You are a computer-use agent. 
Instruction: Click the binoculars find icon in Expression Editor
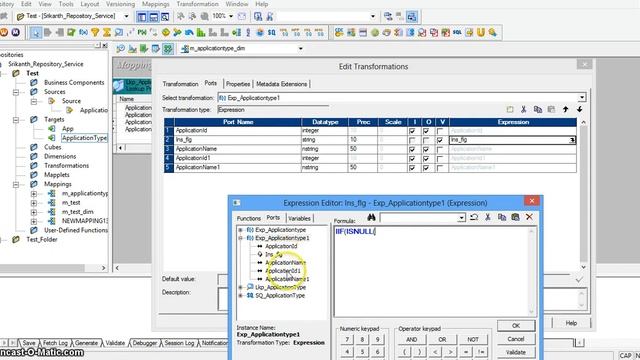(371, 217)
